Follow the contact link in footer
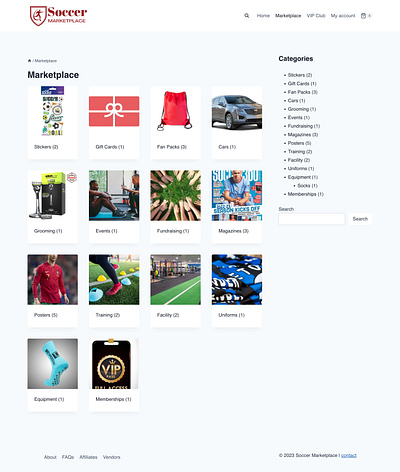This screenshot has height=472, width=400. point(349,455)
